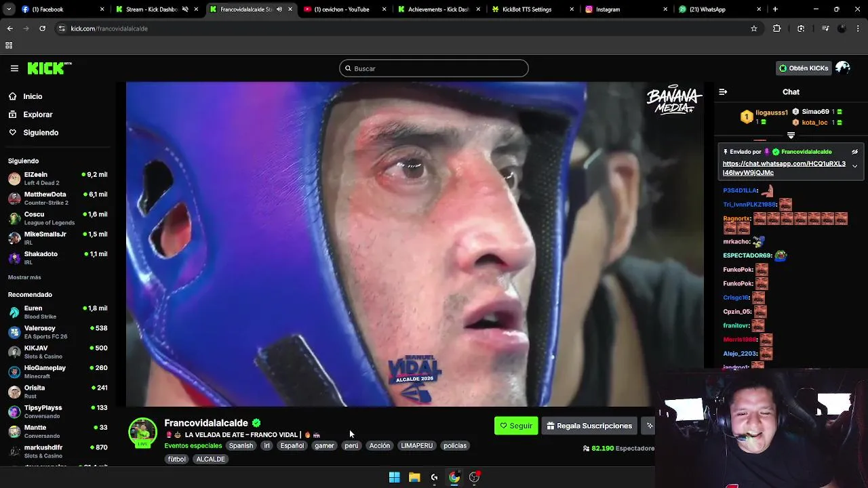868x488 pixels.
Task: Switch to KickBot TTS Settings tab
Action: (x=532, y=9)
